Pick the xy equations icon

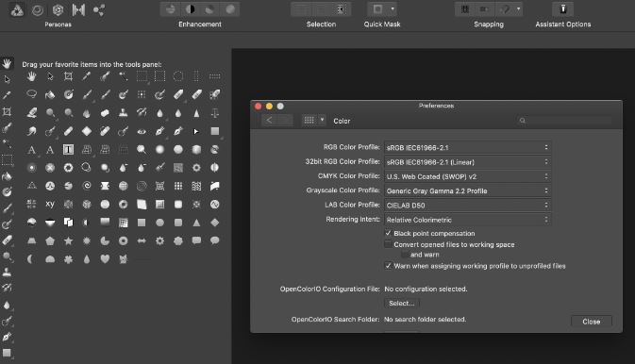[x=50, y=204]
